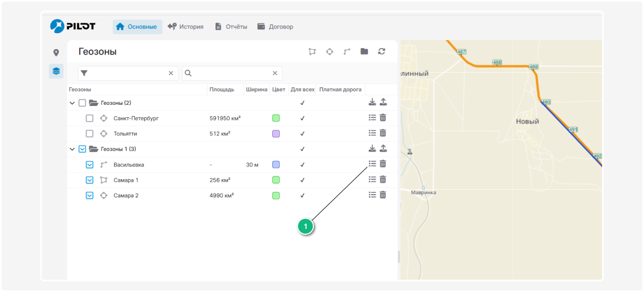The width and height of the screenshot is (644, 292).
Task: Click the Самара 2 color swatch
Action: 276,196
